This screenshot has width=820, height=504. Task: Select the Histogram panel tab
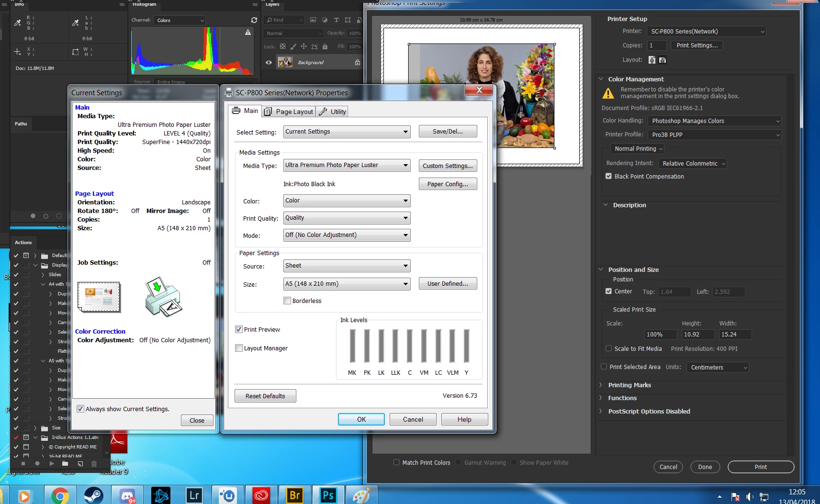144,4
